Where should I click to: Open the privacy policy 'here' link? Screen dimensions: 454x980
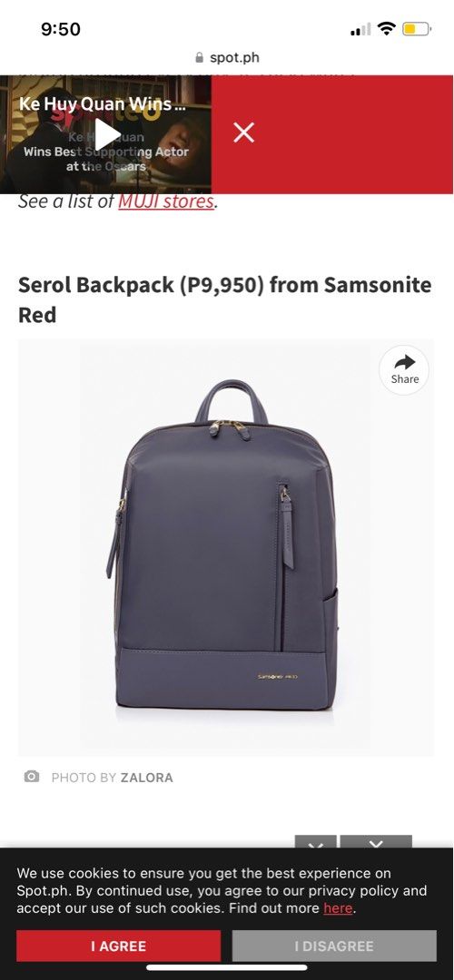click(x=338, y=908)
